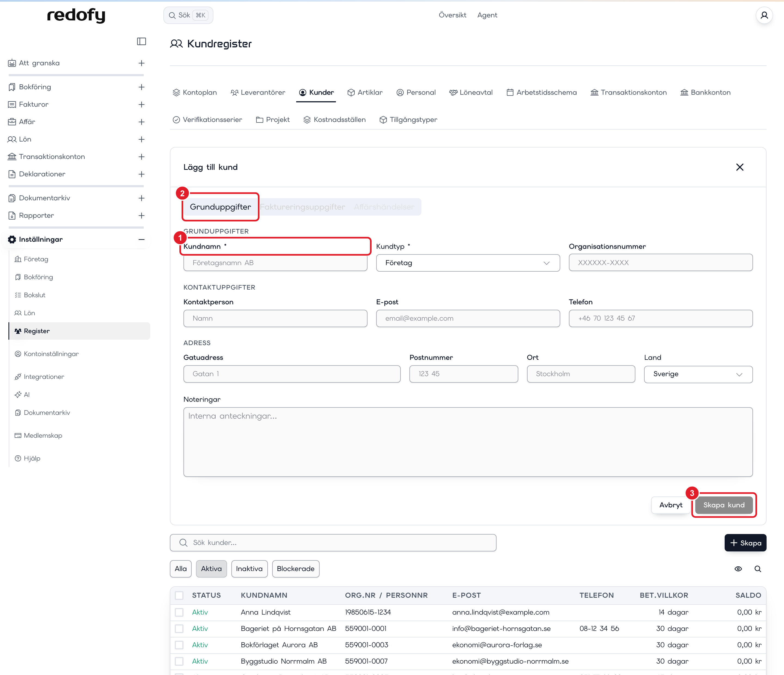The width and height of the screenshot is (784, 675).
Task: Filter customers by Alla
Action: coord(180,569)
